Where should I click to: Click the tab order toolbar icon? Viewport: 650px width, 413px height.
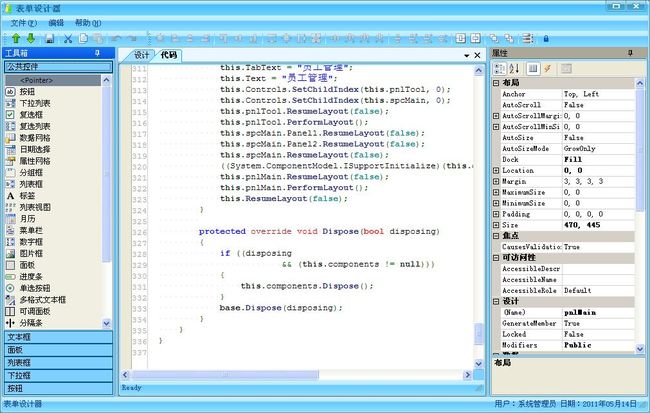[527, 39]
